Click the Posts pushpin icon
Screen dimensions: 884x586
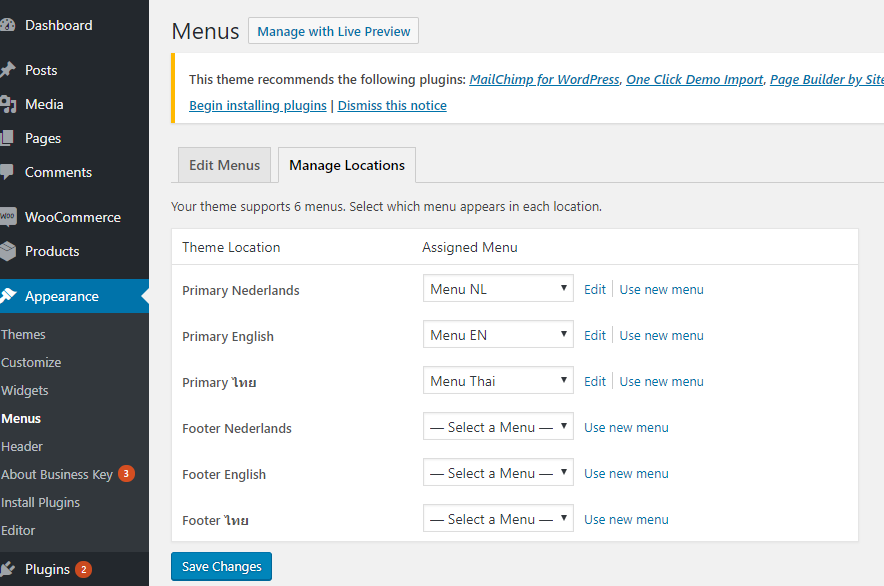click(7, 70)
